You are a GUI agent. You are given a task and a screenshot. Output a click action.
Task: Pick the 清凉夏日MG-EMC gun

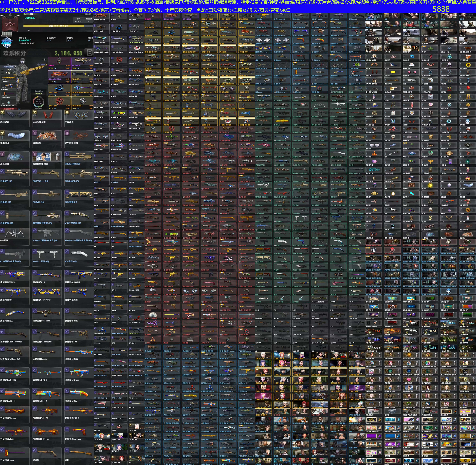[15, 376]
